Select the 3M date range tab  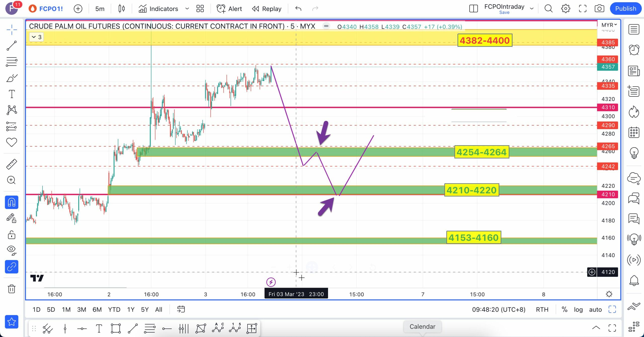click(x=82, y=310)
